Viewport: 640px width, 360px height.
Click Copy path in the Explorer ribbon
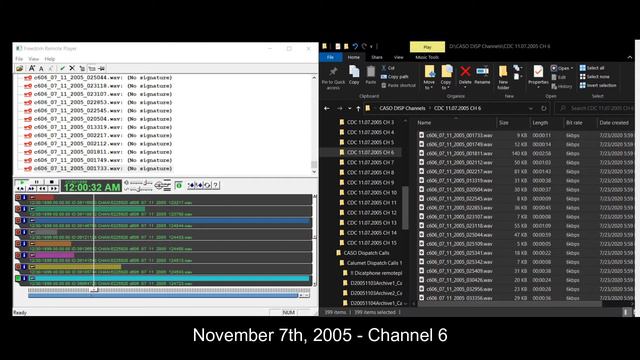pyautogui.click(x=395, y=76)
